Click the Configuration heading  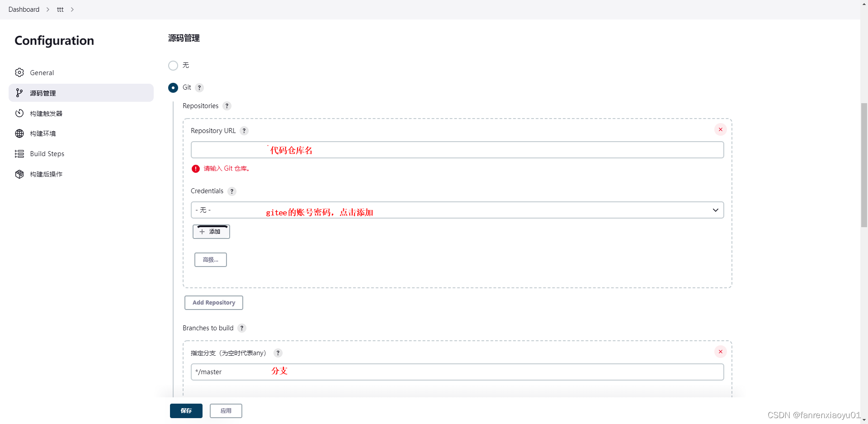[54, 41]
